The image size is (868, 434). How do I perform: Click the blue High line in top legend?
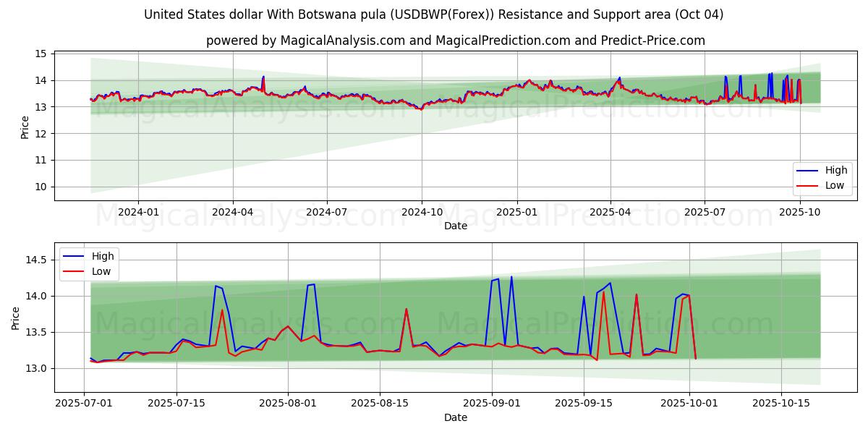(809, 171)
